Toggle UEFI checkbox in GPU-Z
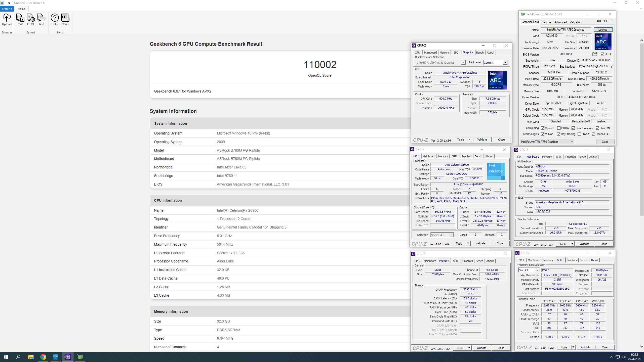 pos(602,54)
